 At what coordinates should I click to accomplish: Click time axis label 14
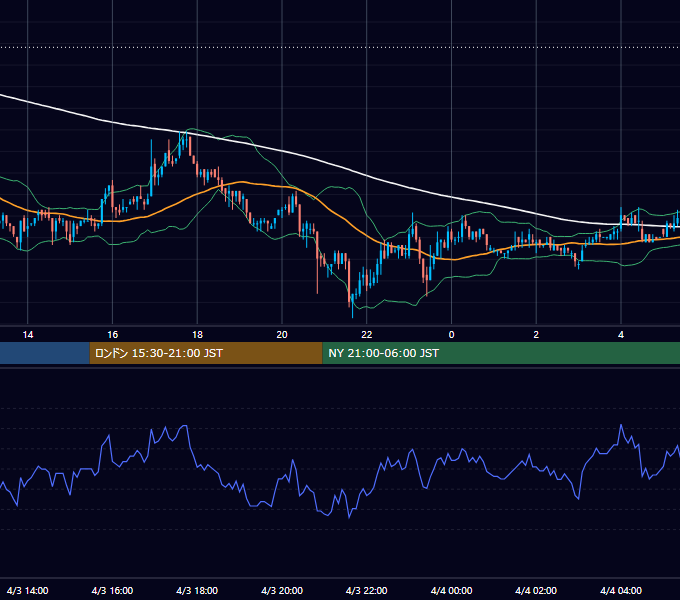(x=28, y=335)
